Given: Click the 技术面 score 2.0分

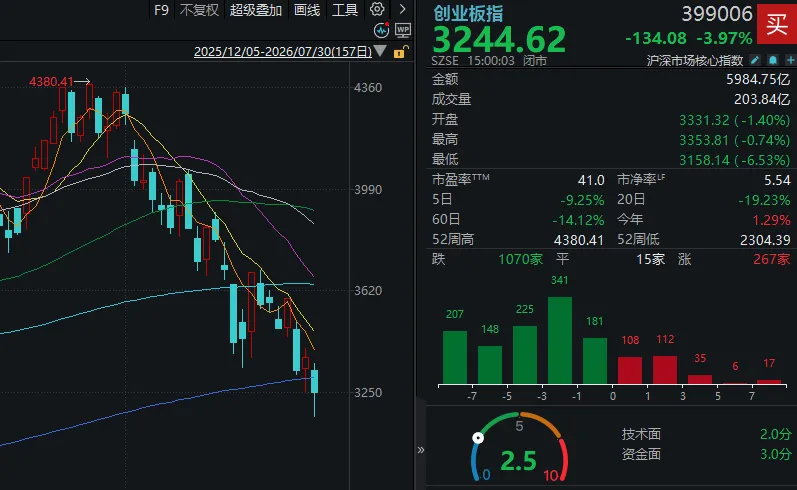Looking at the screenshot, I should point(776,434).
